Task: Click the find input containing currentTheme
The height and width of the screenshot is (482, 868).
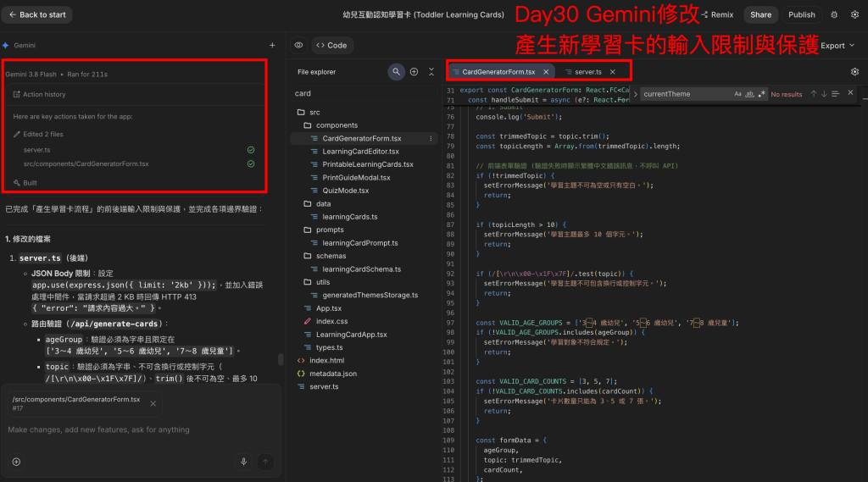Action: click(x=685, y=94)
